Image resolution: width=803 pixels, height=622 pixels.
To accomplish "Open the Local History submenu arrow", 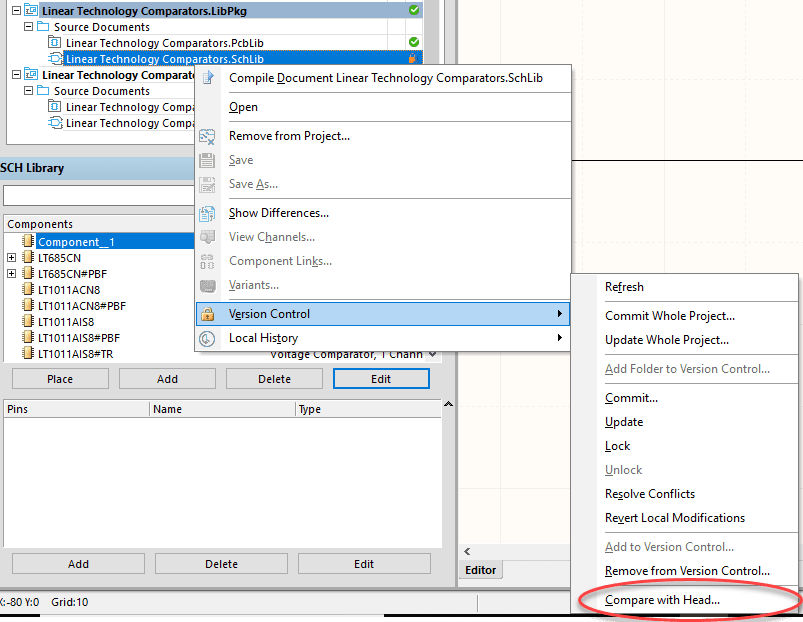I will 560,337.
